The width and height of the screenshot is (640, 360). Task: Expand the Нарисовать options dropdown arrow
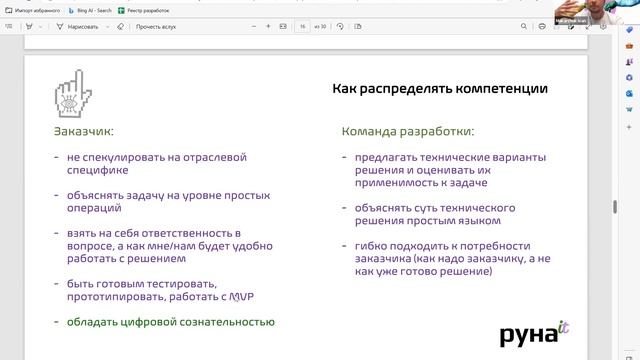107,27
